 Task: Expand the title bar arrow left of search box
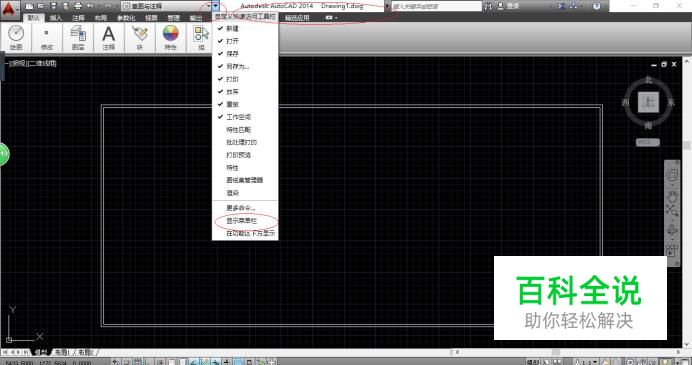click(x=387, y=6)
